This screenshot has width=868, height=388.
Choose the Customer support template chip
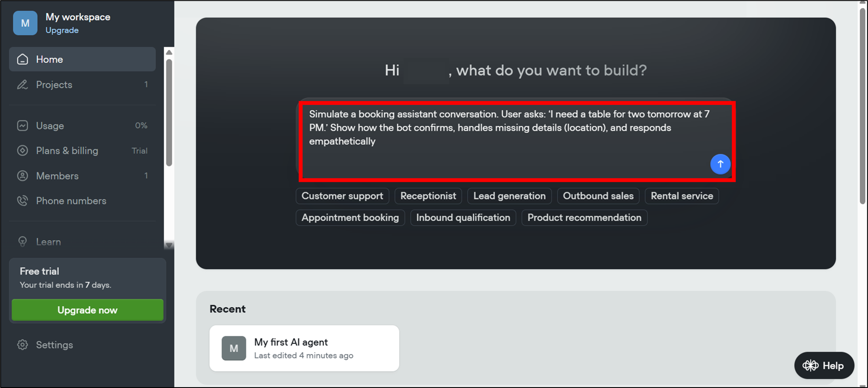click(x=342, y=196)
